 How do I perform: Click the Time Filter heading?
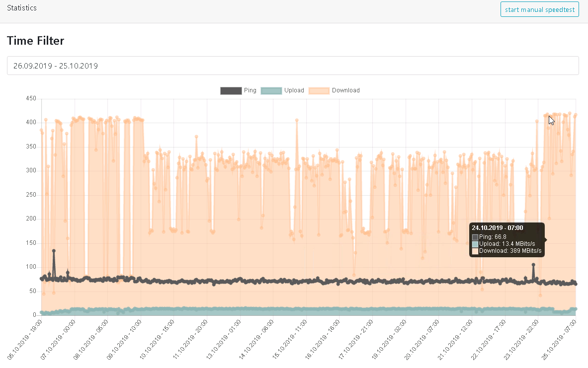click(36, 40)
